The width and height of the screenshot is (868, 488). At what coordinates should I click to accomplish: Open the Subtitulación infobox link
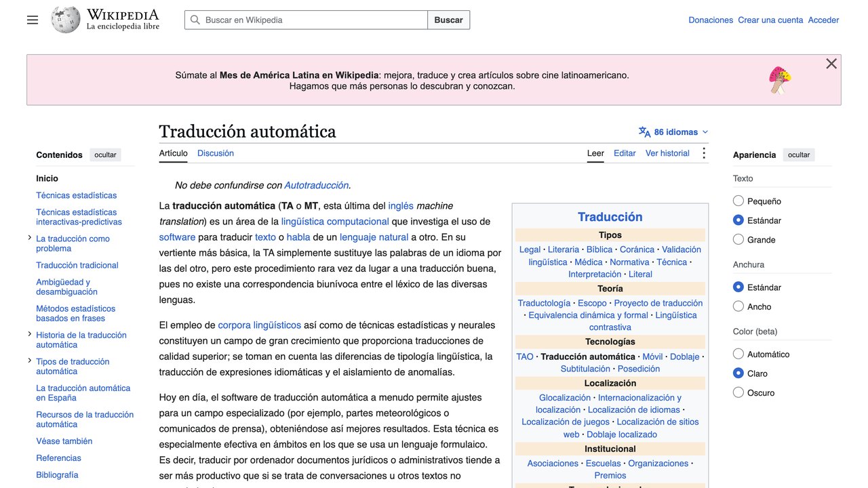click(585, 369)
